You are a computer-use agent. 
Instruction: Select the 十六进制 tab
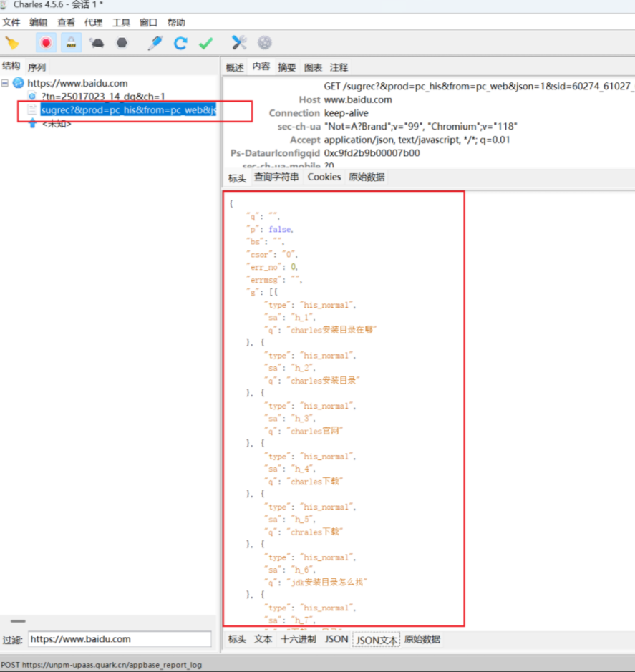(299, 639)
